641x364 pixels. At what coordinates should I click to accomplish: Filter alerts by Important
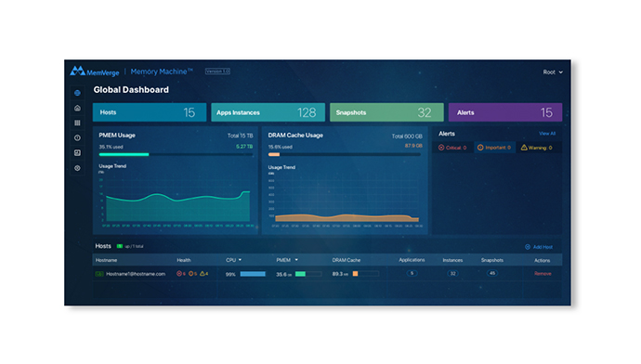click(494, 148)
